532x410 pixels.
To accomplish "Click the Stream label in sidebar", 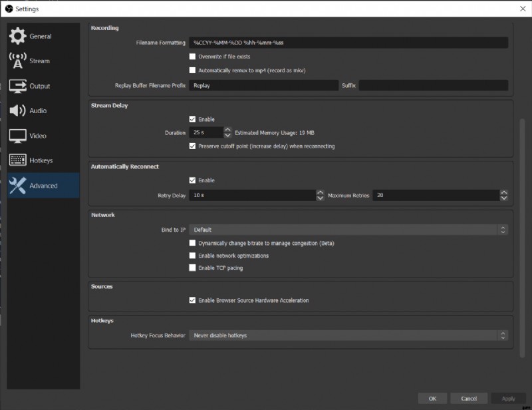I will click(39, 61).
